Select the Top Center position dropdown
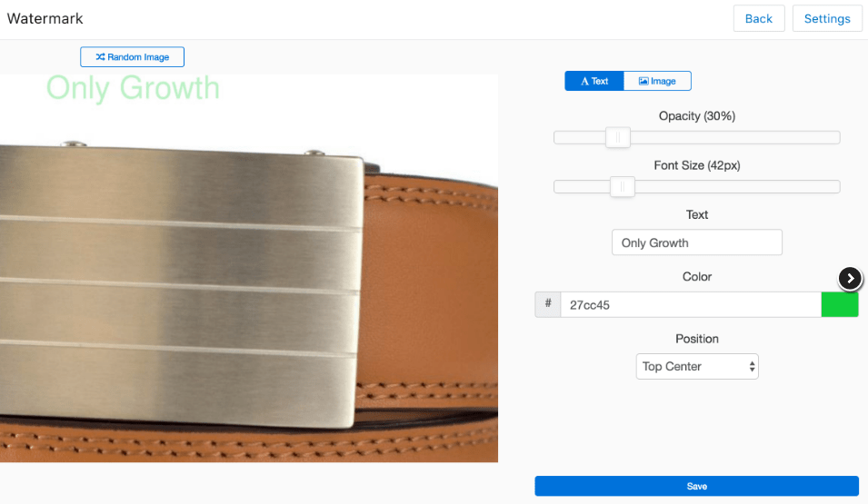This screenshot has height=504, width=868. point(697,366)
